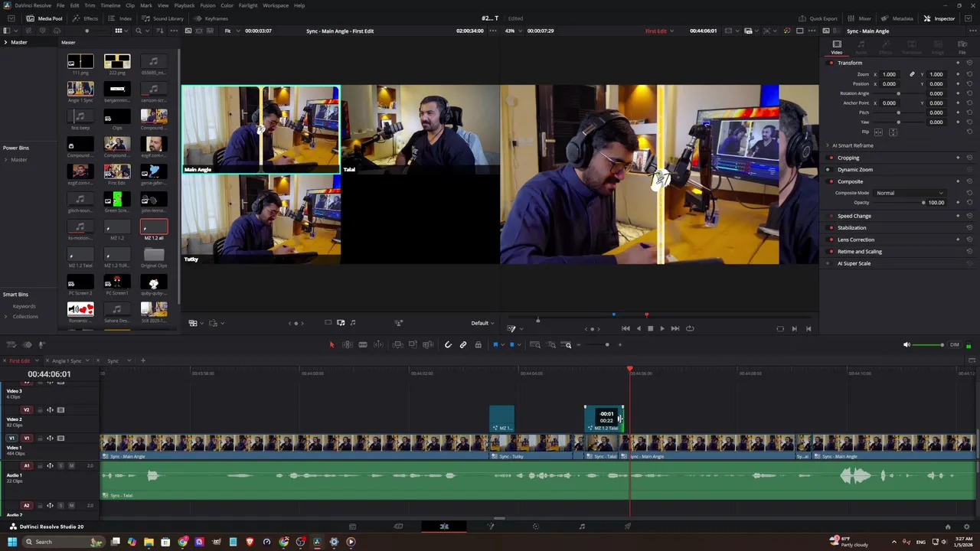Open the Media Pool sort dropdown

pyautogui.click(x=159, y=31)
